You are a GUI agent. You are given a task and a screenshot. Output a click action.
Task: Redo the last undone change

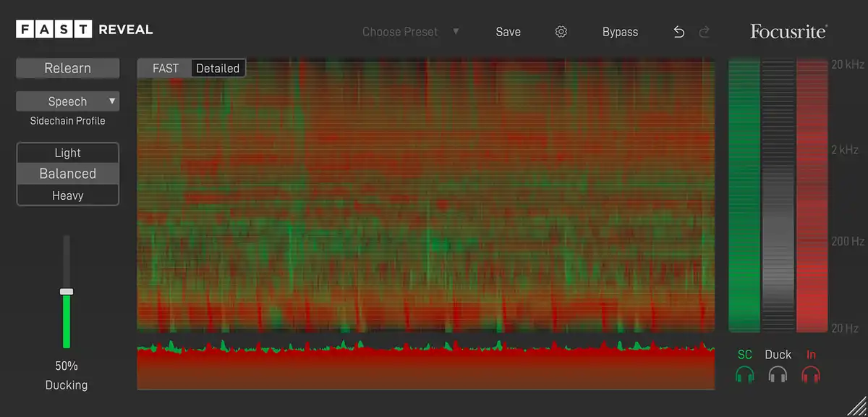click(x=705, y=32)
